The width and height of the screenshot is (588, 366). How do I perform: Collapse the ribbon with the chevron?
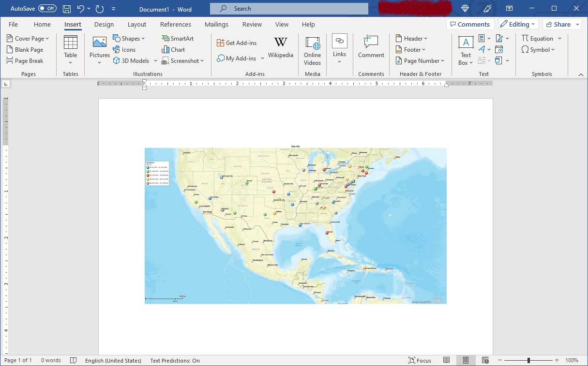pyautogui.click(x=581, y=74)
